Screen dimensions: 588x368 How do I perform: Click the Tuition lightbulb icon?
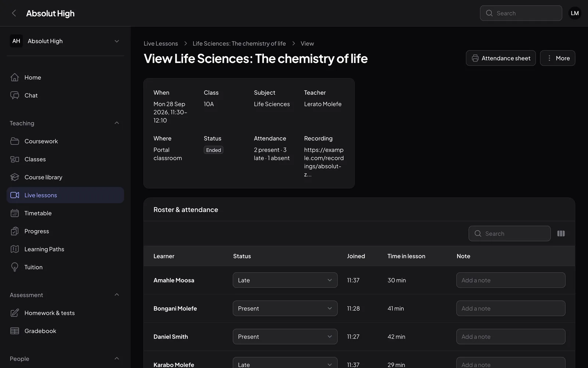click(15, 267)
